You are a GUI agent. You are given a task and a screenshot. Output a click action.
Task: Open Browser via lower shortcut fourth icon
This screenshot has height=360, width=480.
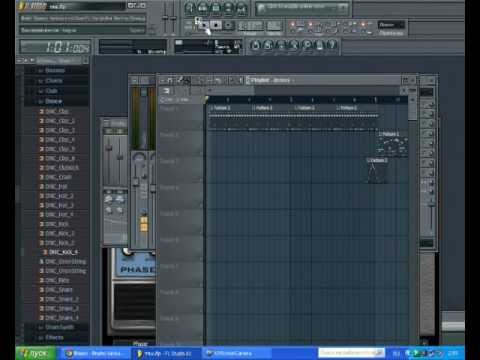pos(293,45)
